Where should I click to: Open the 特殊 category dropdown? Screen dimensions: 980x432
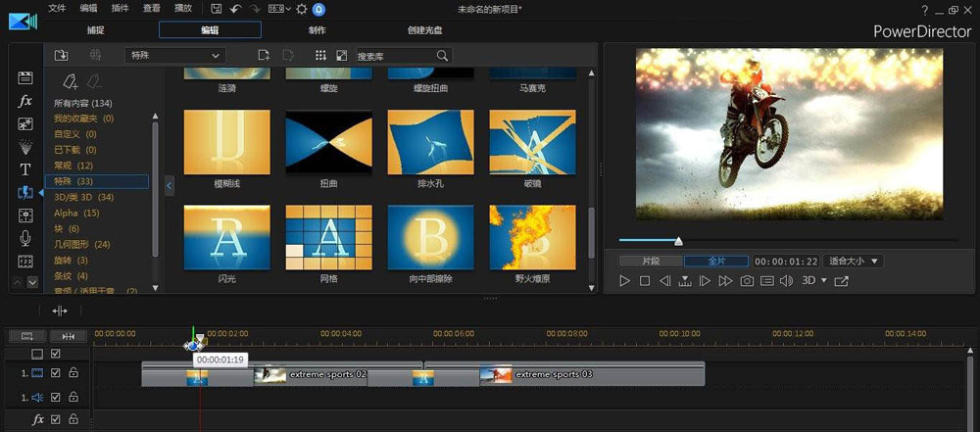[175, 56]
